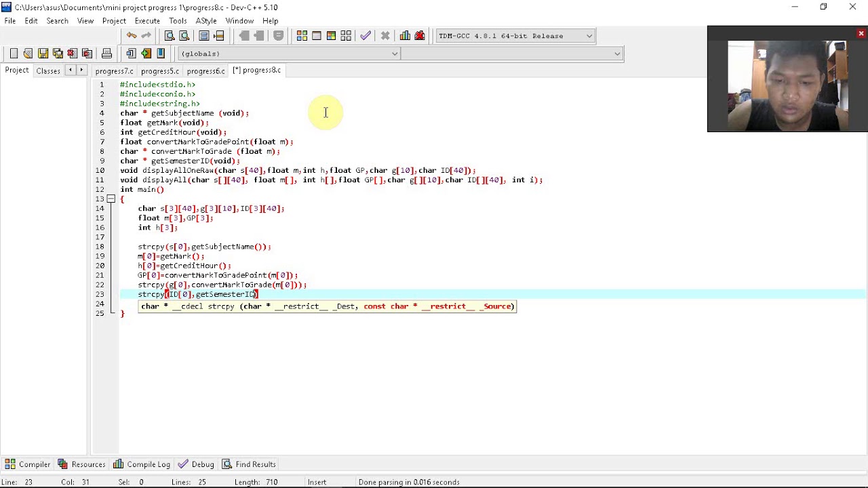Select the Project browser tab
The image size is (868, 488).
(x=17, y=70)
